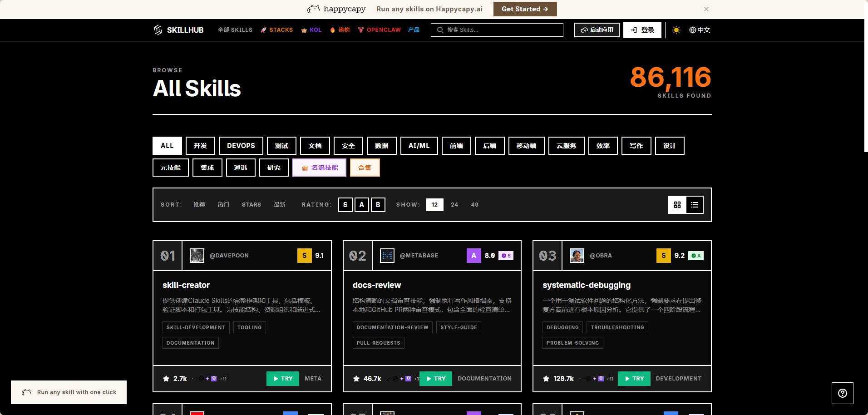Click Run any skill with one click popup
This screenshot has height=415, width=868.
click(x=69, y=392)
